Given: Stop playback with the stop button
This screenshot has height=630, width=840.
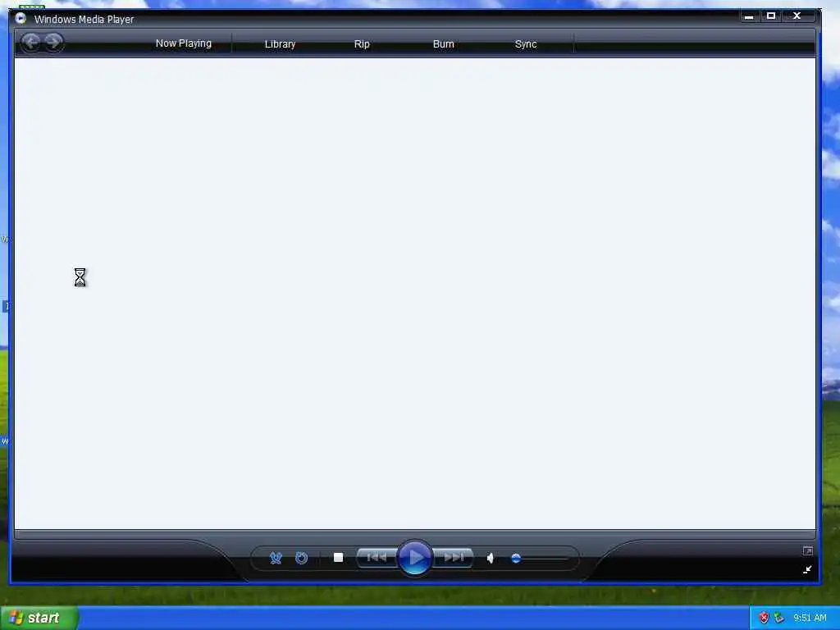Looking at the screenshot, I should pyautogui.click(x=338, y=558).
